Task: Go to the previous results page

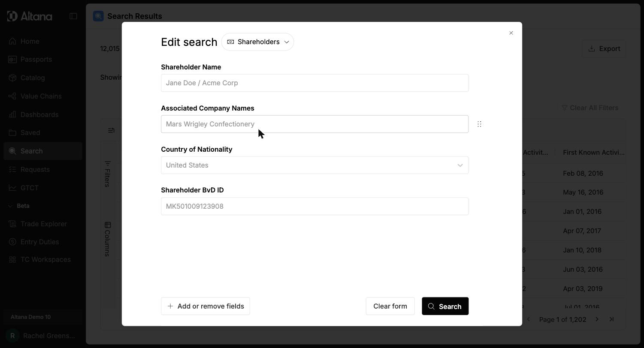Action: click(x=528, y=319)
